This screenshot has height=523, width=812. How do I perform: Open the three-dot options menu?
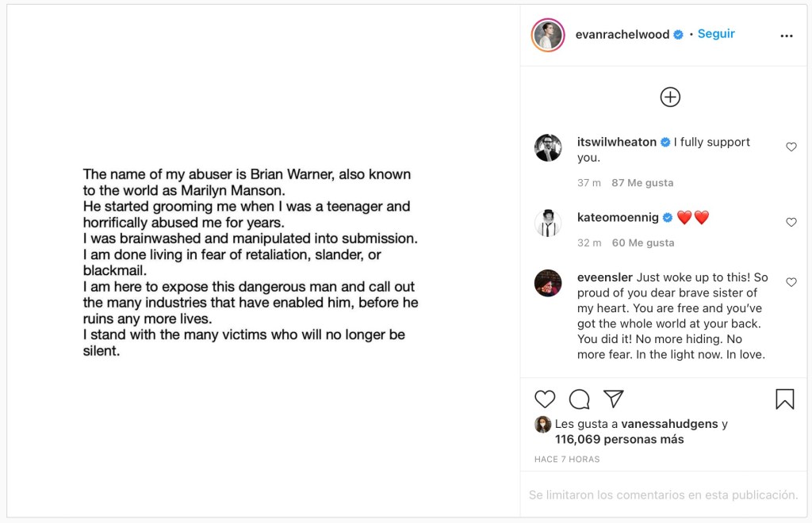tap(786, 35)
